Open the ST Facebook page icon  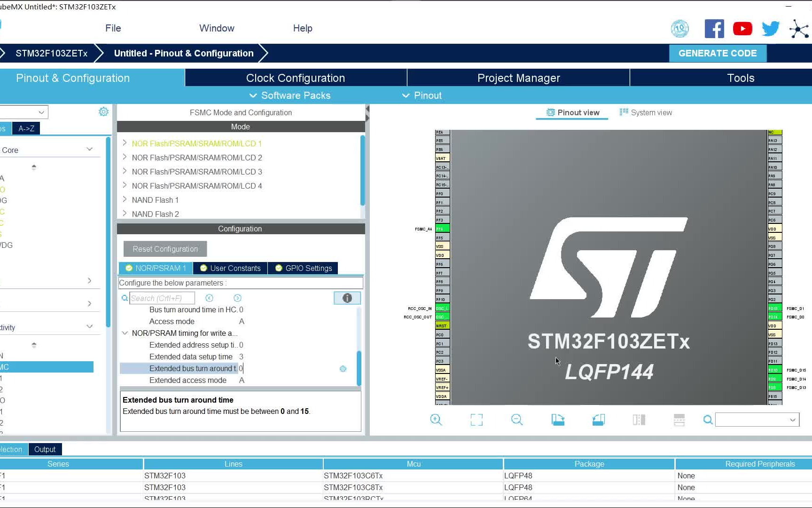[x=714, y=29]
